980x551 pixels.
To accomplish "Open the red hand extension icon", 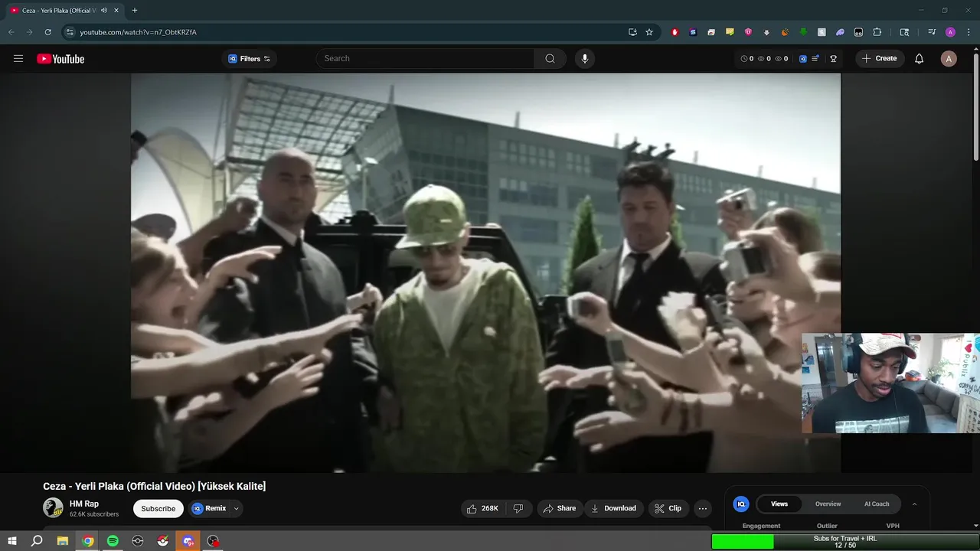I will click(x=675, y=32).
